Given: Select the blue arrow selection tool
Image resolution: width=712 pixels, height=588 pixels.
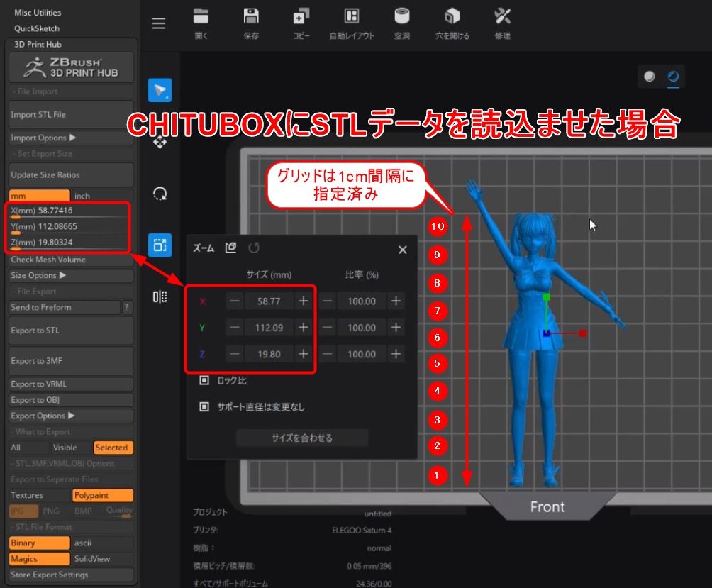Looking at the screenshot, I should (160, 90).
